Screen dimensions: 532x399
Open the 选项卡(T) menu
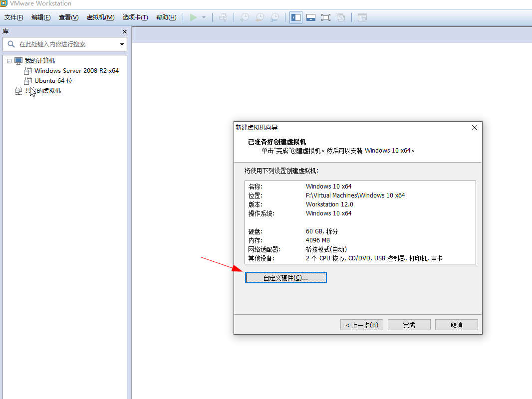(135, 17)
